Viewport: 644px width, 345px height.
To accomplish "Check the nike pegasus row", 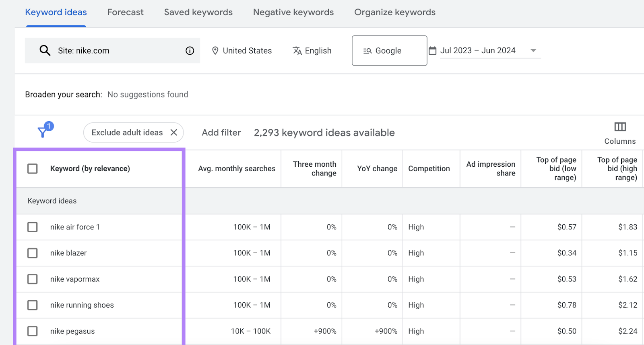I will click(x=33, y=331).
